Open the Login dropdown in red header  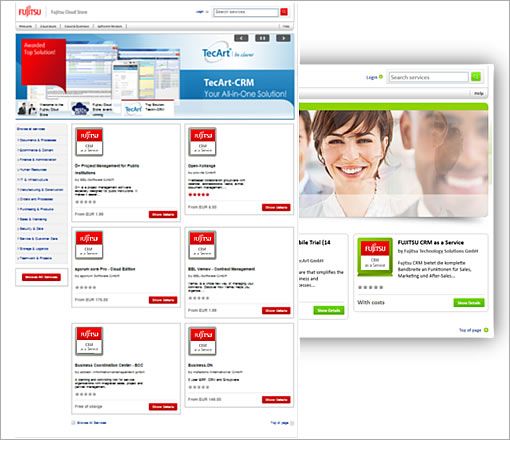point(202,12)
